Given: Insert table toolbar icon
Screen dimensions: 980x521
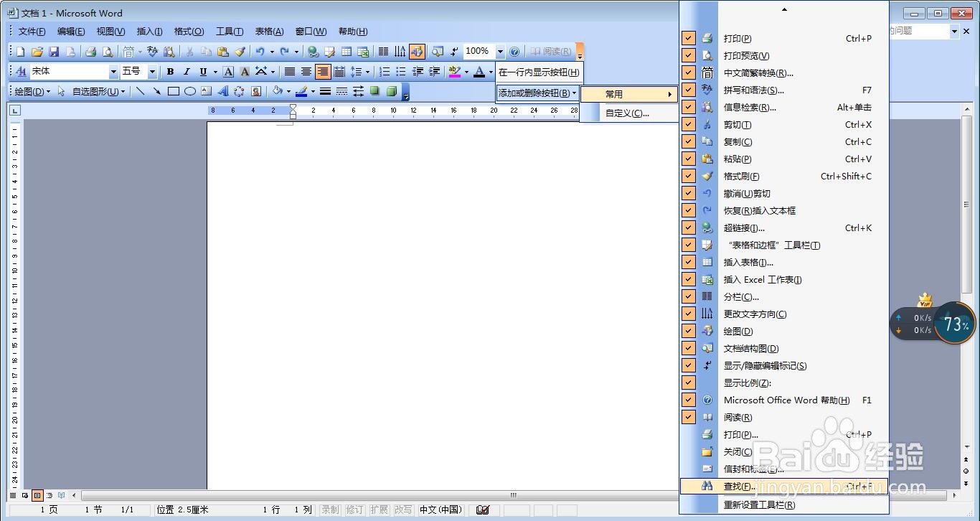Looking at the screenshot, I should pyautogui.click(x=347, y=52).
